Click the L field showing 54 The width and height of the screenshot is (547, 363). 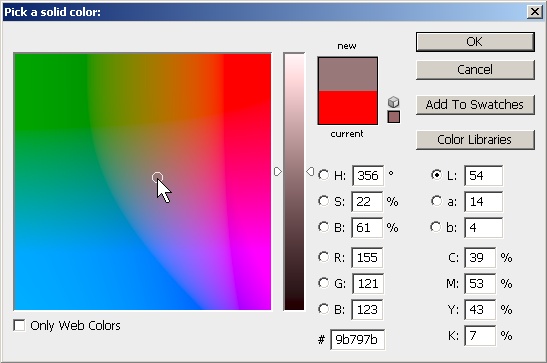(x=484, y=175)
